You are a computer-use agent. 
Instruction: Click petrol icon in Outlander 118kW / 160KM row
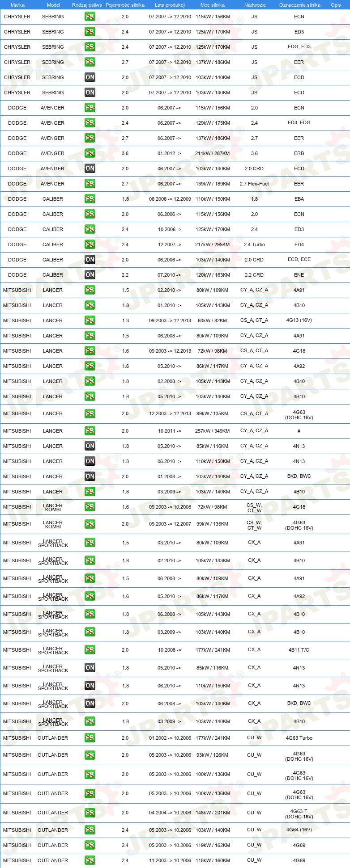pos(90,860)
